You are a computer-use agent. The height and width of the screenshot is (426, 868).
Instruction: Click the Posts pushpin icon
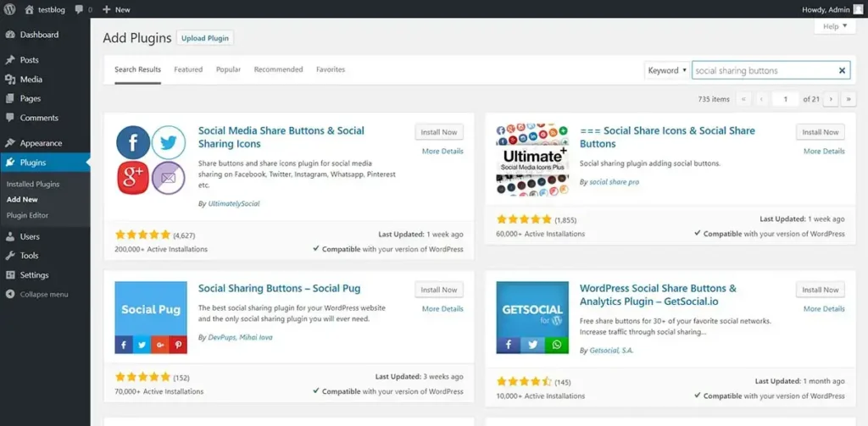pyautogui.click(x=10, y=60)
